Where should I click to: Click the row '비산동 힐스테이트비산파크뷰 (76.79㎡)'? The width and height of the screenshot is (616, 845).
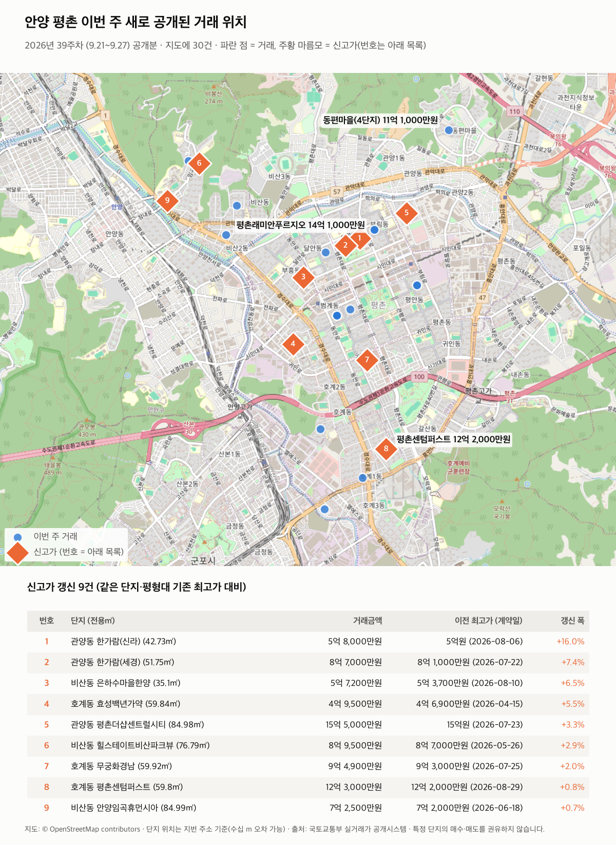pos(308,746)
